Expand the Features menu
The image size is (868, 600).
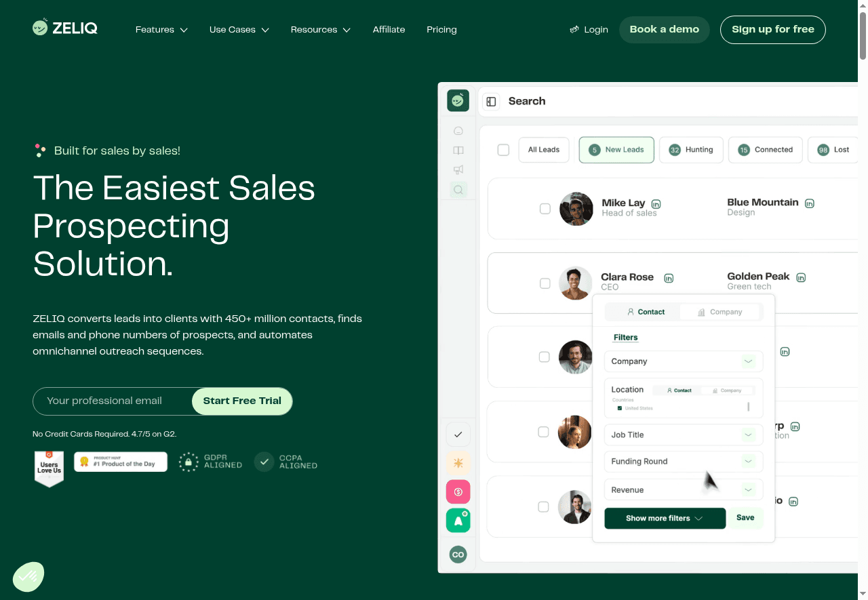pos(161,30)
